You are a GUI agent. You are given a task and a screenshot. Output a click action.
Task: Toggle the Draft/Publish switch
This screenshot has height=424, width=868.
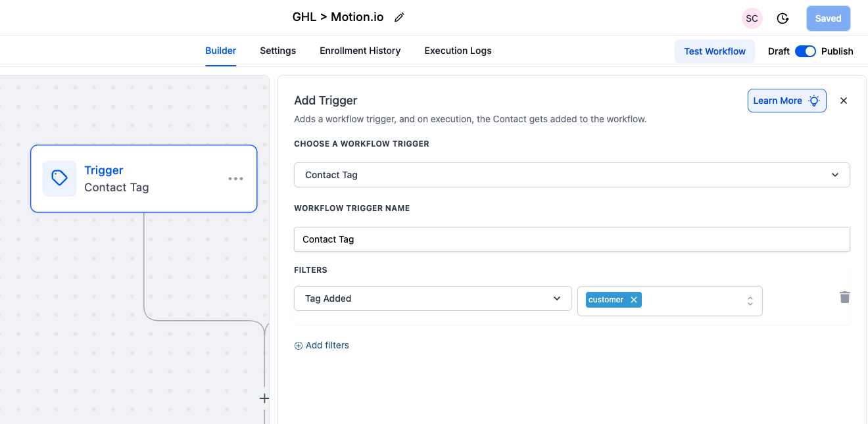point(806,51)
